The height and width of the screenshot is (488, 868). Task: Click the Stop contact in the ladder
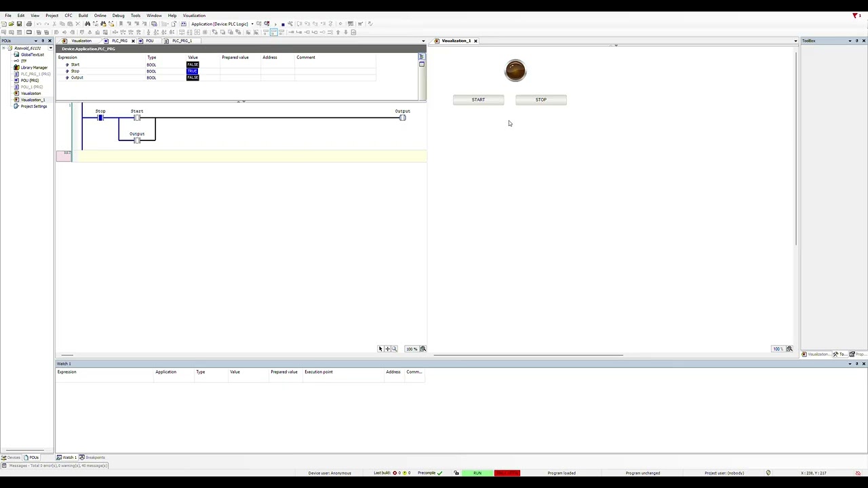[x=100, y=118]
